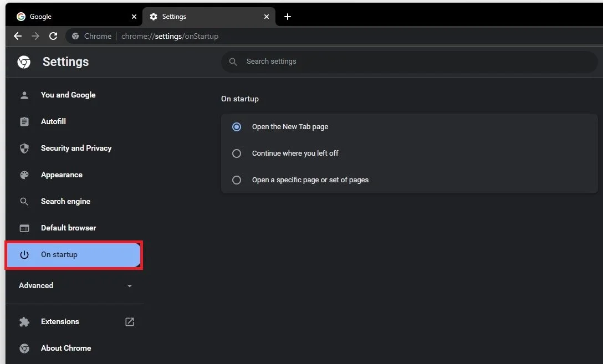Click the magnifier icon beside Search engine

24,202
